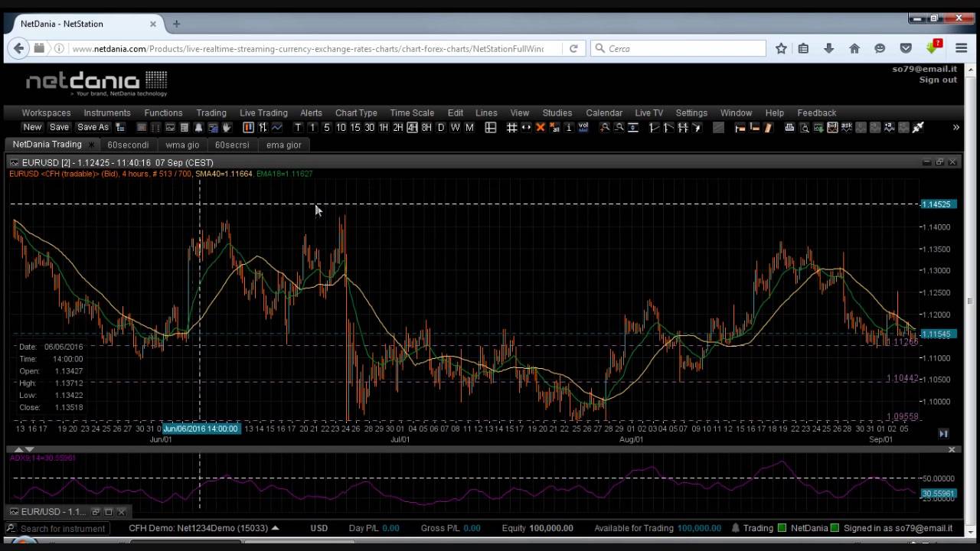This screenshot has width=980, height=551.
Task: Click the browser downloads arrow icon
Action: pos(828,48)
